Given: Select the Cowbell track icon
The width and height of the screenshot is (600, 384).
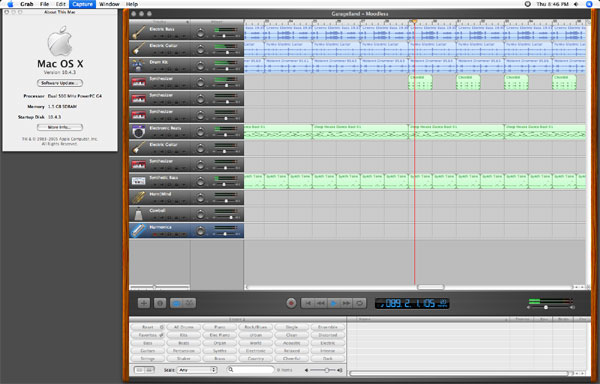Looking at the screenshot, I should (x=139, y=214).
